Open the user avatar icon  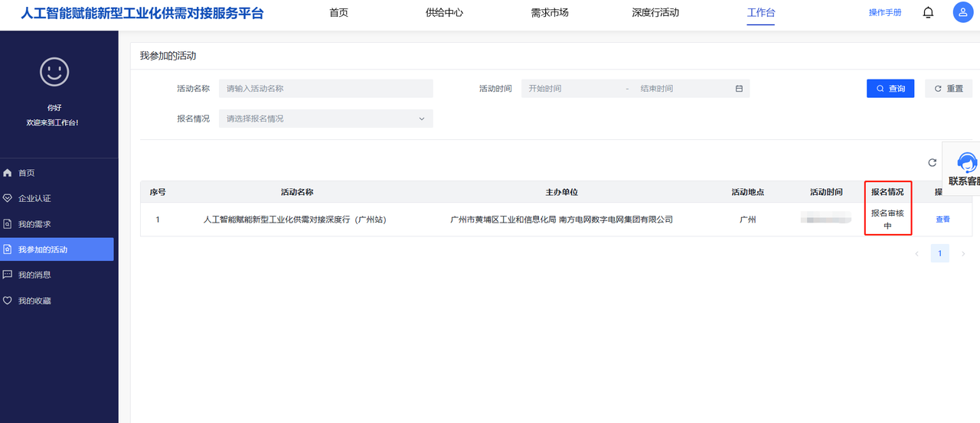pyautogui.click(x=963, y=12)
